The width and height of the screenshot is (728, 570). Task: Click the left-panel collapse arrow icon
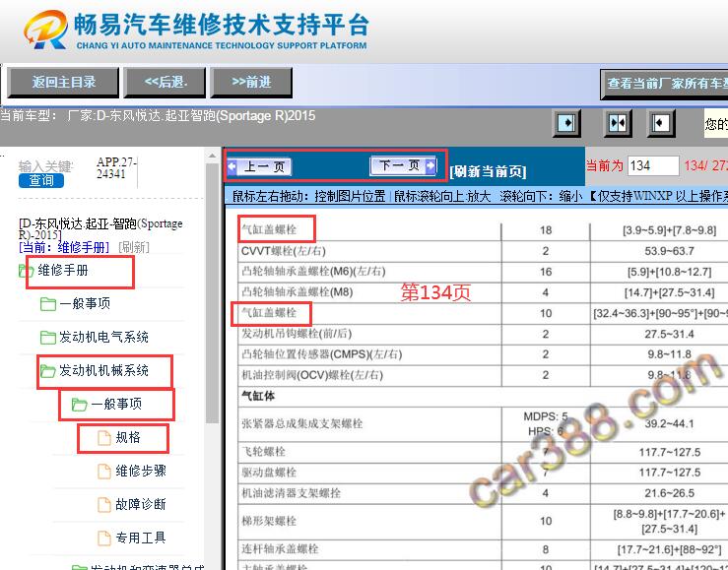566,123
